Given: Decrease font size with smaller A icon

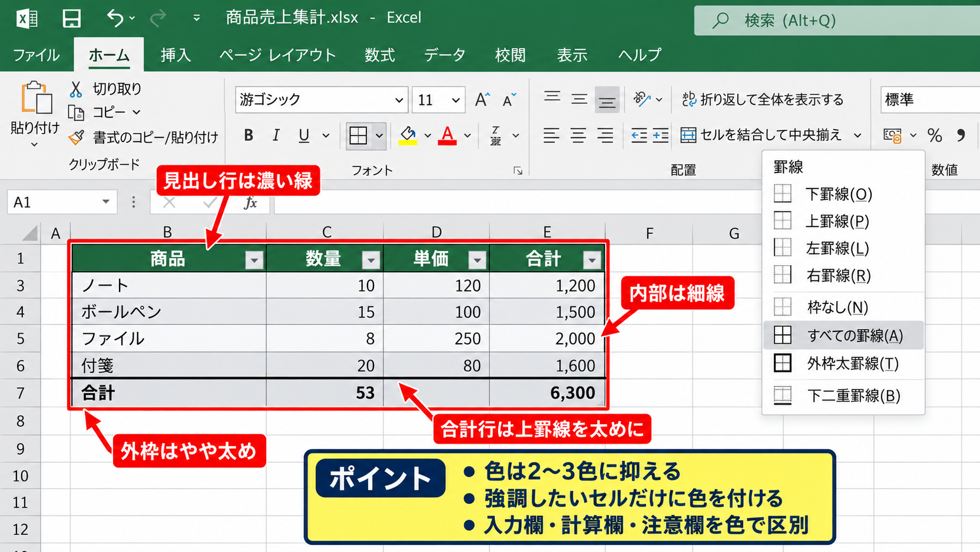Looking at the screenshot, I should (509, 100).
